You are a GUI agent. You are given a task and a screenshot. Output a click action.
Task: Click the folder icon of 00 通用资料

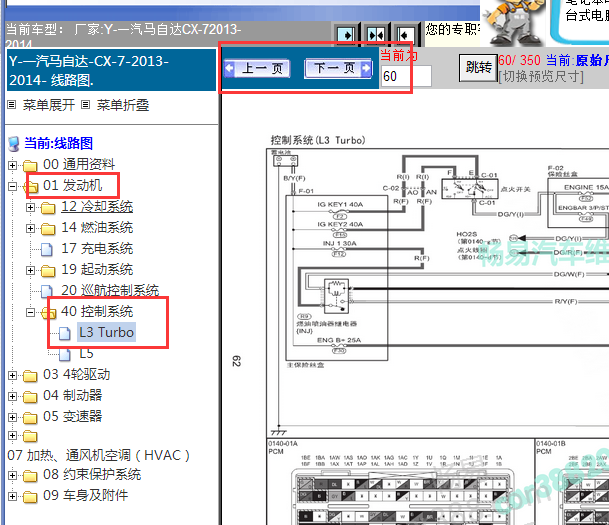[30, 165]
